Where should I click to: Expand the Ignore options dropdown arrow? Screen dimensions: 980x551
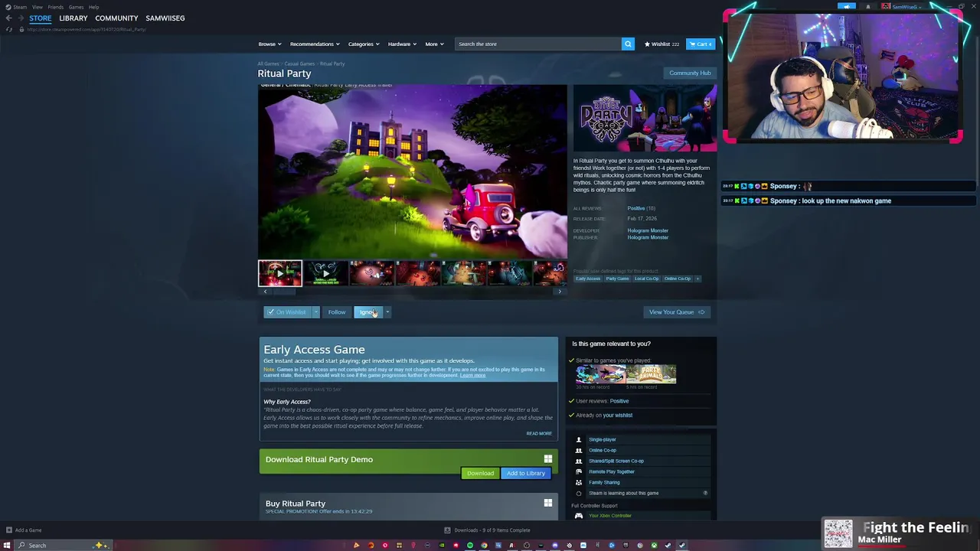click(x=387, y=312)
